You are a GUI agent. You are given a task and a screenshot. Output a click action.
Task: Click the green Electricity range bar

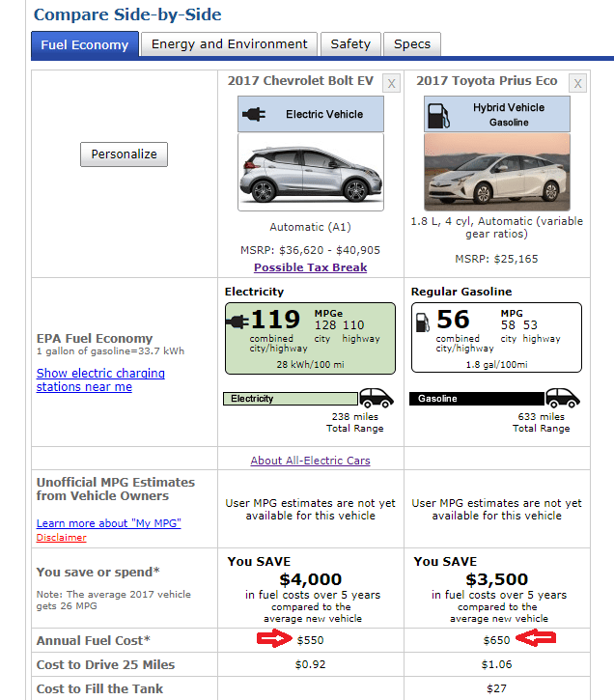(291, 399)
